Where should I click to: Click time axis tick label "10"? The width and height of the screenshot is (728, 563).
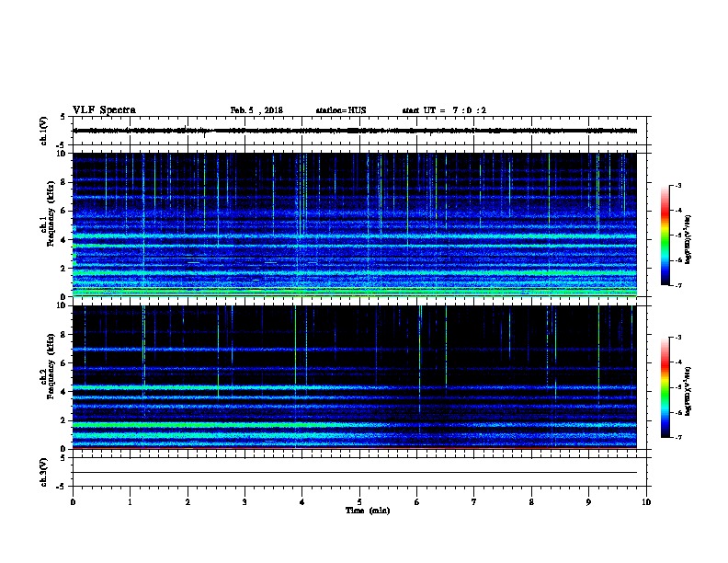point(646,502)
